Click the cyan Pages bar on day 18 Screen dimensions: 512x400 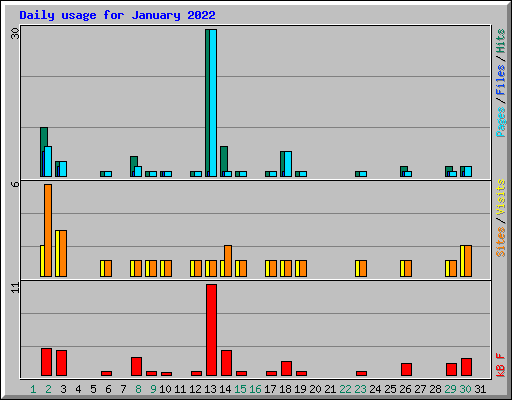click(x=288, y=164)
